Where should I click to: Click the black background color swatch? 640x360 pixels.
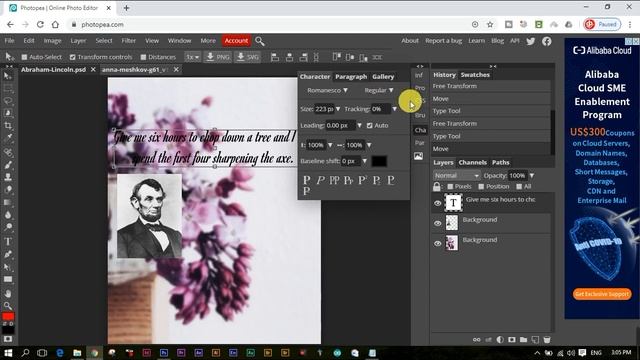point(8,329)
